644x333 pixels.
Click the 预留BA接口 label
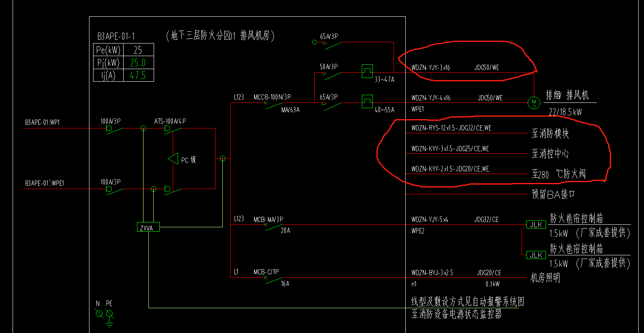tap(553, 194)
